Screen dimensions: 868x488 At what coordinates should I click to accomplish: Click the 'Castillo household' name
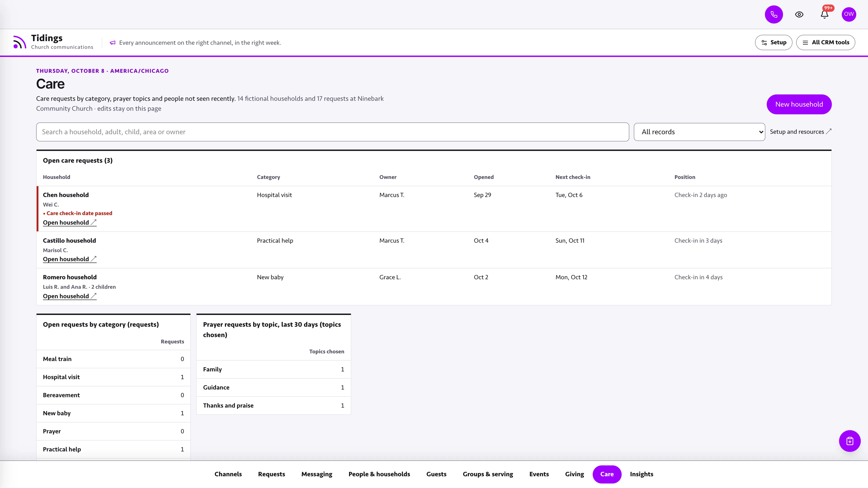coord(69,240)
